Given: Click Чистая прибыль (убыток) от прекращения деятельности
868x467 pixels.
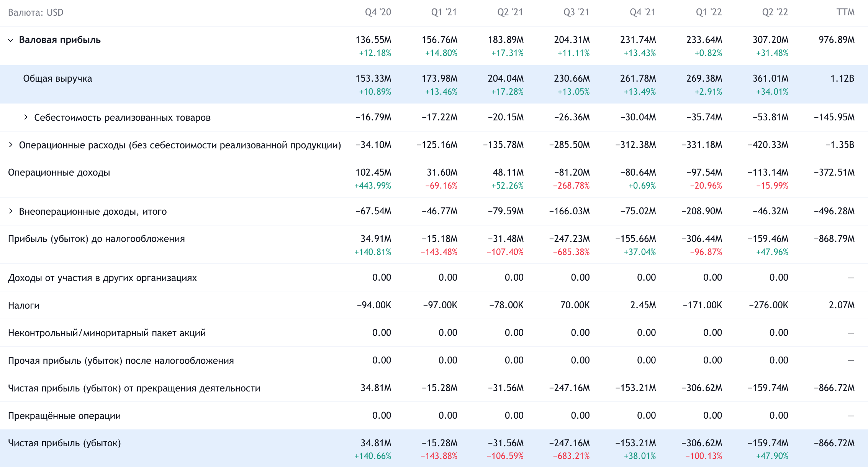Looking at the screenshot, I should [x=134, y=388].
